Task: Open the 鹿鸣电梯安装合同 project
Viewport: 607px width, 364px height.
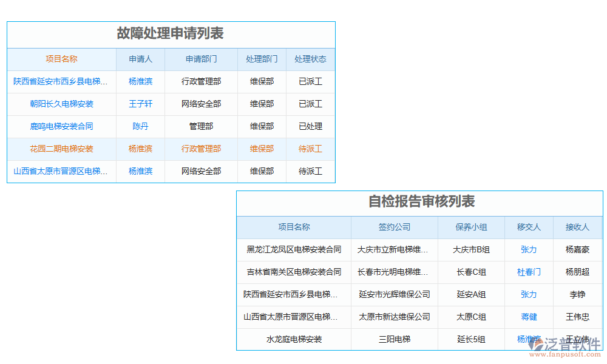Action: (61, 126)
